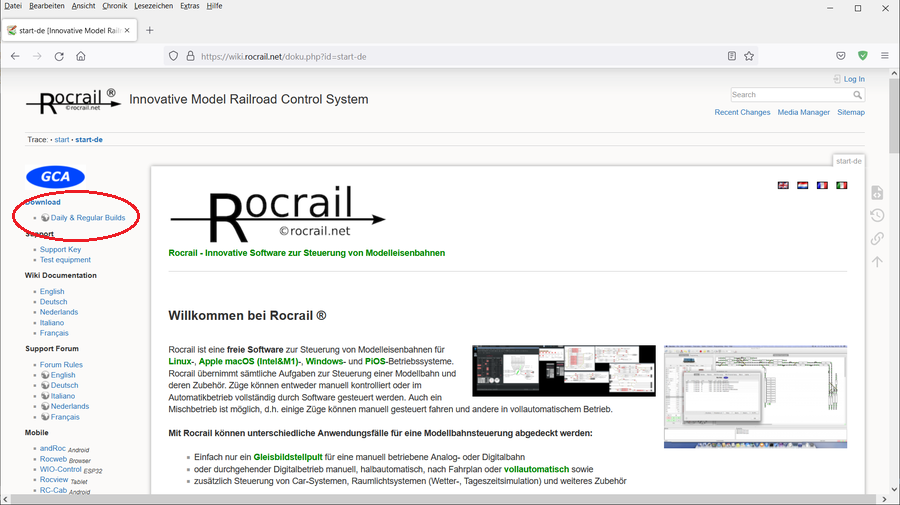Open the Chronik menu
Screen dimensions: 900x505
(x=114, y=6)
